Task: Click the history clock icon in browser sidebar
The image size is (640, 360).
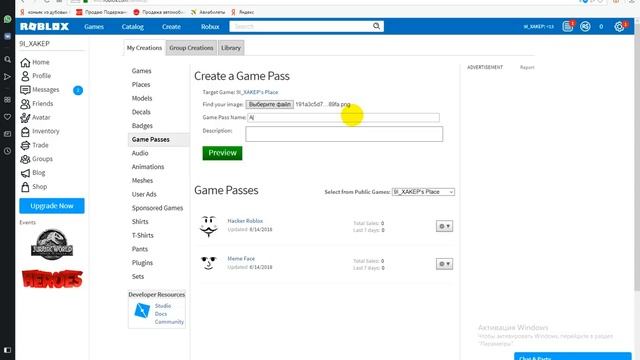Action: click(7, 151)
